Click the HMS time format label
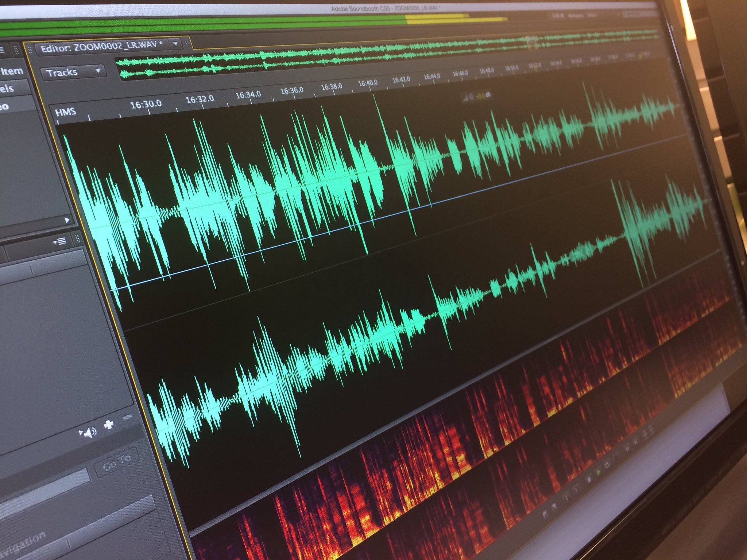 (66, 112)
